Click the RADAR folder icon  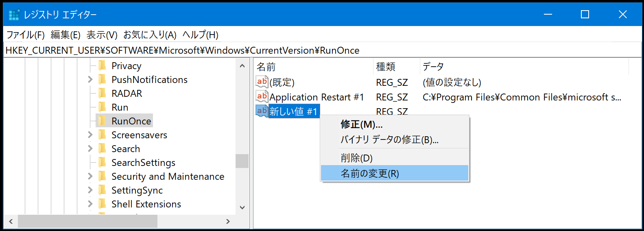(103, 93)
